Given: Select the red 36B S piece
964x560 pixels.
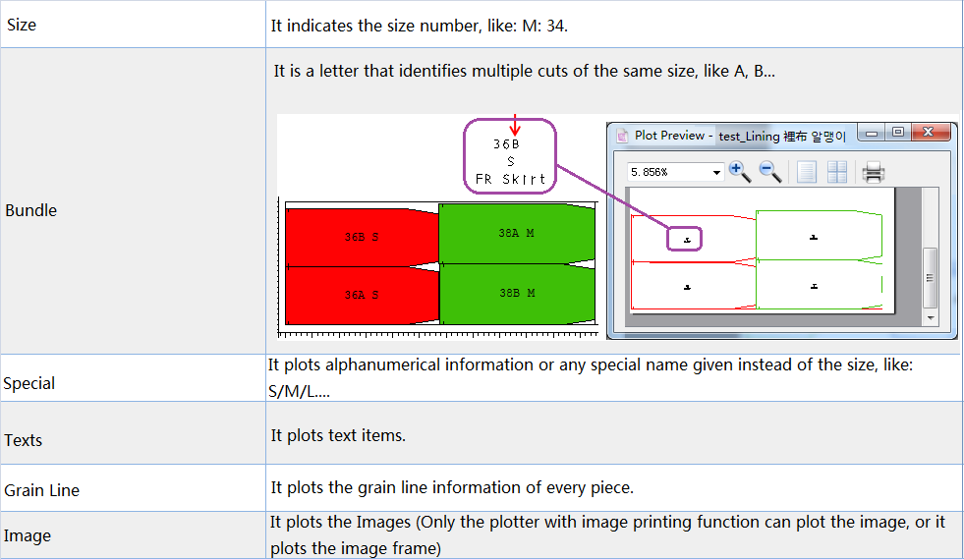Looking at the screenshot, I should (x=361, y=237).
